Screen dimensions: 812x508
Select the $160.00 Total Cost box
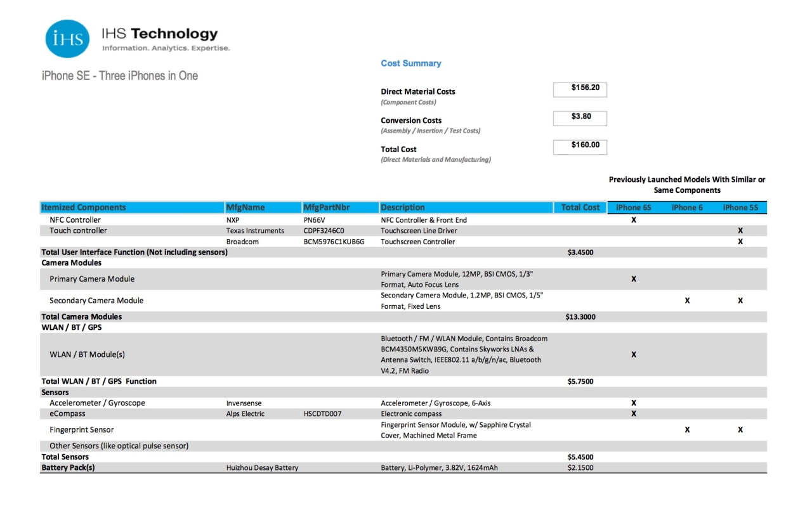point(579,147)
